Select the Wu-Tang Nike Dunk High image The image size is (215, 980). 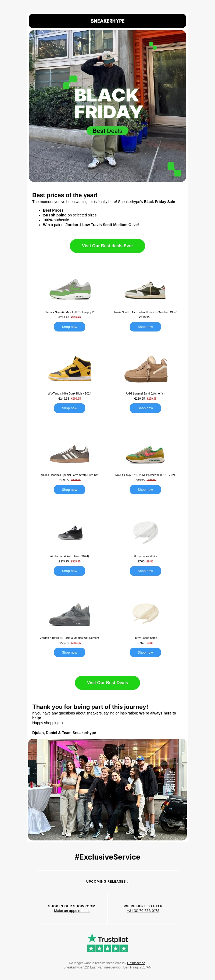[x=70, y=369]
